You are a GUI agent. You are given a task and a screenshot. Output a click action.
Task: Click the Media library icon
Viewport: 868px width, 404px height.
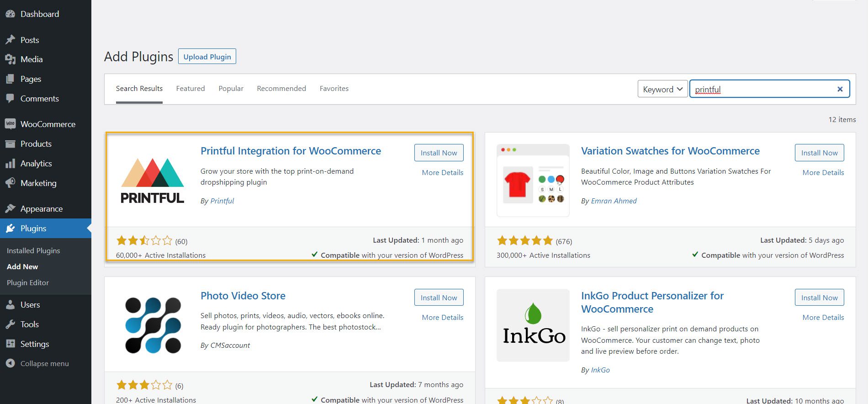coord(10,59)
